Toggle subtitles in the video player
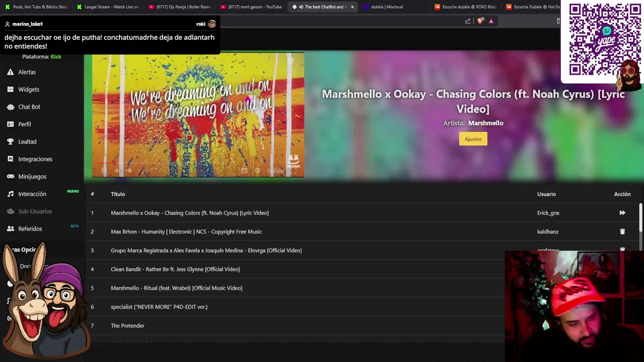Image resolution: width=644 pixels, height=362 pixels. (x=245, y=171)
